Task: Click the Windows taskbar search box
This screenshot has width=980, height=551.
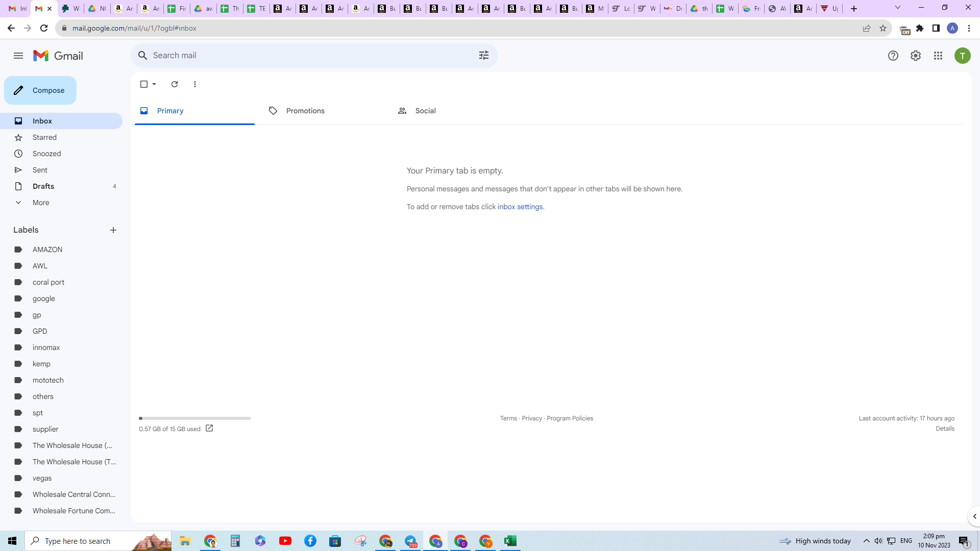Action: coord(98,541)
